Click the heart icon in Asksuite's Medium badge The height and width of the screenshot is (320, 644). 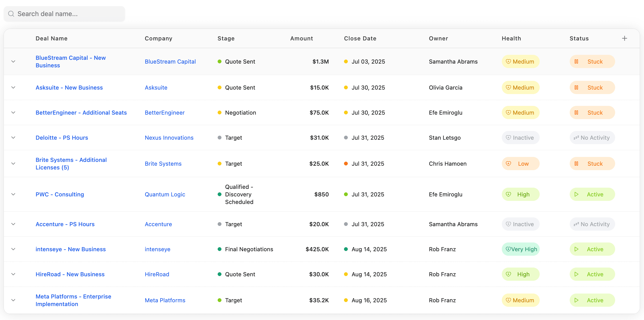click(x=508, y=87)
